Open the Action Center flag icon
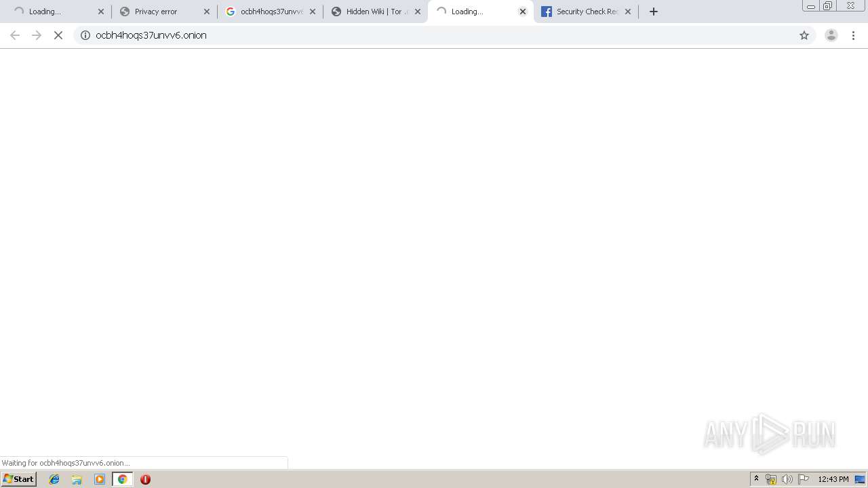 (804, 479)
